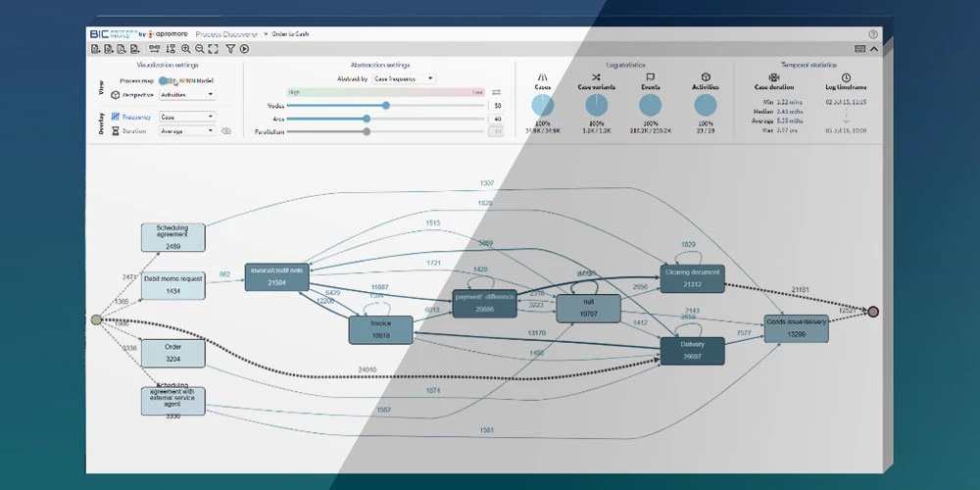Select the payment/-difference 20886 node
Image resolution: width=980 pixels, height=490 pixels.
point(484,303)
